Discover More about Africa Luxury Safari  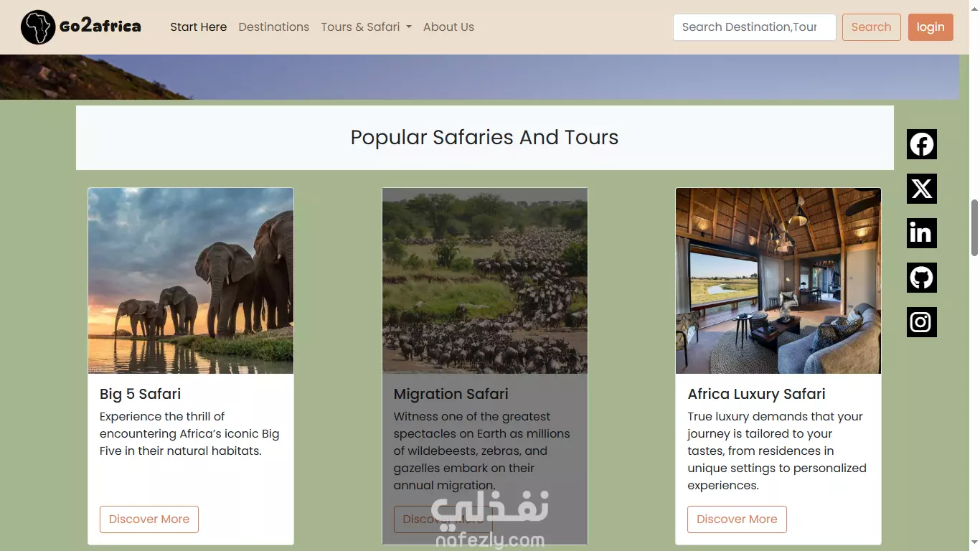pos(737,519)
